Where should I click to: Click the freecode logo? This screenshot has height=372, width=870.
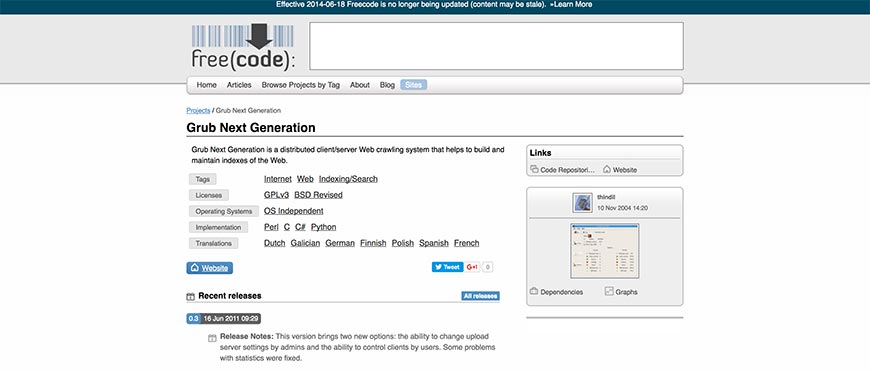[x=243, y=47]
